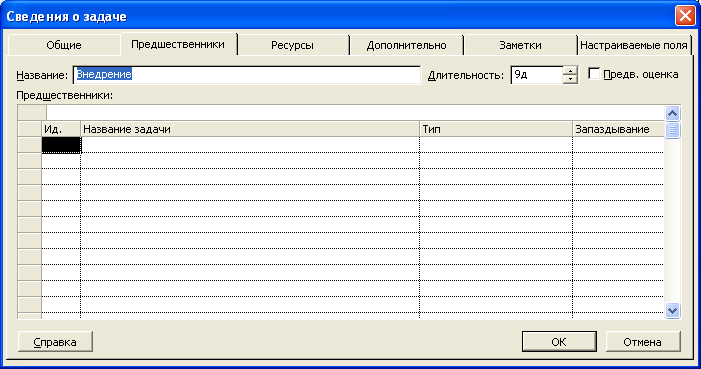
Task: Click the Справка button
Action: point(55,342)
